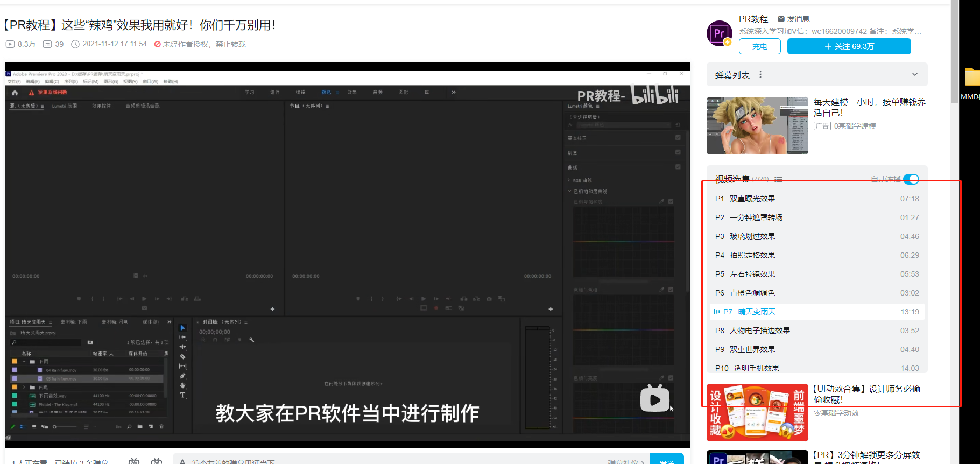Click the 发送 danmaku send button

pos(666,459)
